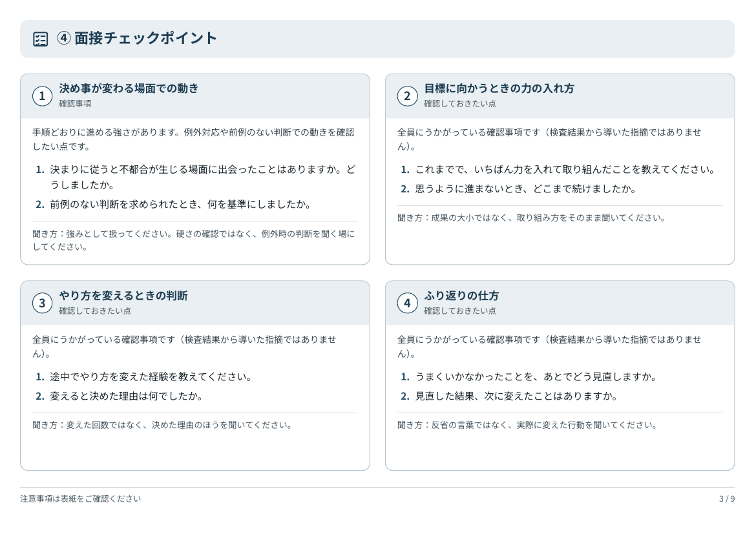Click the circled number 2 badge
Image resolution: width=756 pixels, height=534 pixels.
408,96
